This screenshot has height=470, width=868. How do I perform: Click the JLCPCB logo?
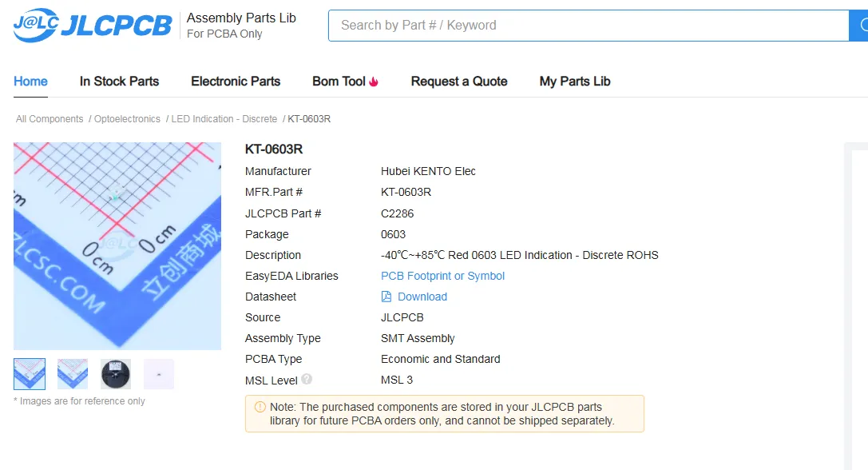pyautogui.click(x=93, y=26)
